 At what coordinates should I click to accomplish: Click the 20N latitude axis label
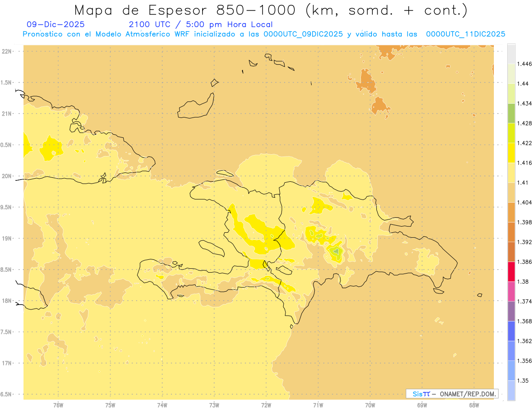tap(6, 176)
